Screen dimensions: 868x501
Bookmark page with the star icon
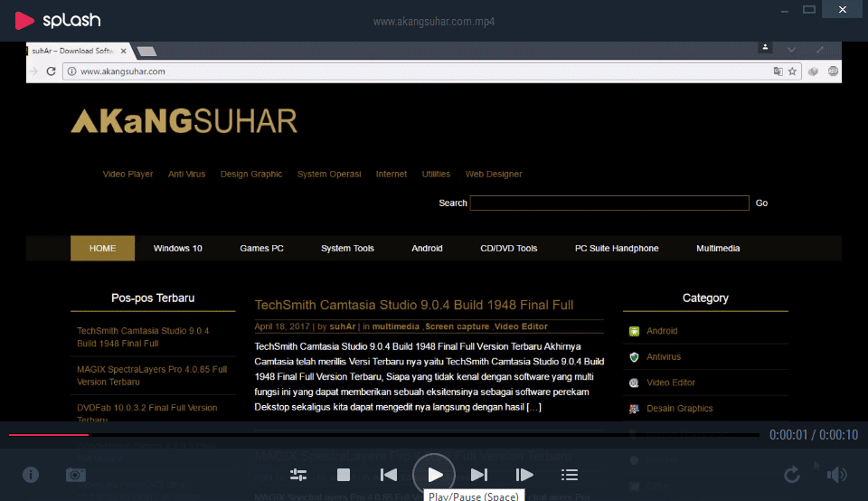point(792,71)
